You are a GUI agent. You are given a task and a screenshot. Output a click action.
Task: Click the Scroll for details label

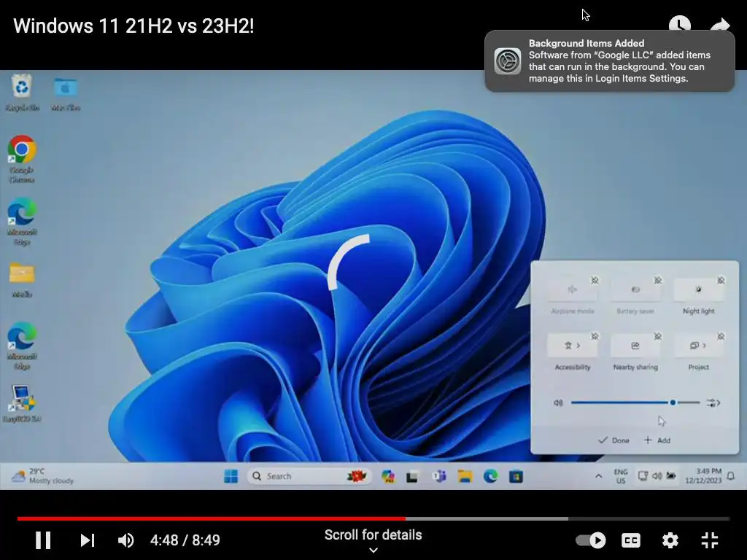tap(373, 534)
